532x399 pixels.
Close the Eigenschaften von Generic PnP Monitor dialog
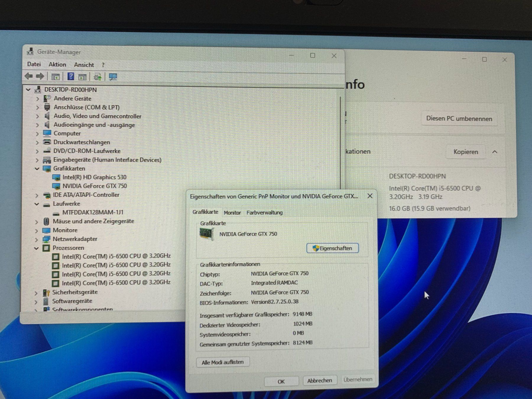point(370,196)
